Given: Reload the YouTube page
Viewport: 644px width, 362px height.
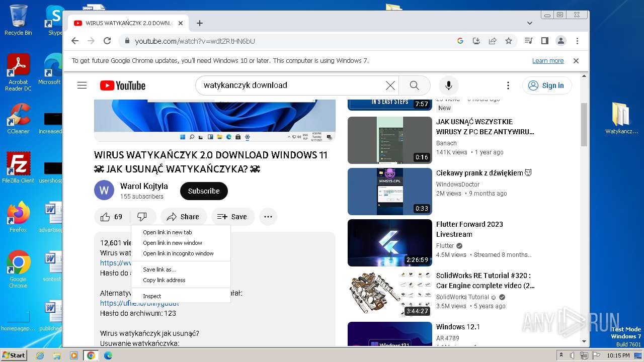Looking at the screenshot, I should 107,41.
